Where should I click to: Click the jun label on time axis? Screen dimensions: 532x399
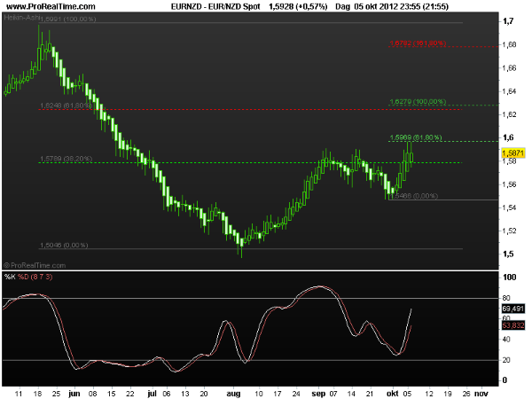(74, 394)
